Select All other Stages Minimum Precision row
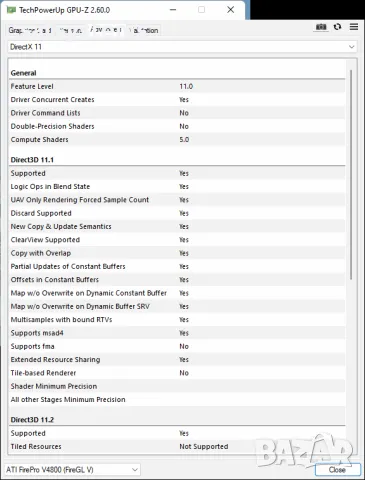Image resolution: width=365 pixels, height=480 pixels. tap(177, 400)
